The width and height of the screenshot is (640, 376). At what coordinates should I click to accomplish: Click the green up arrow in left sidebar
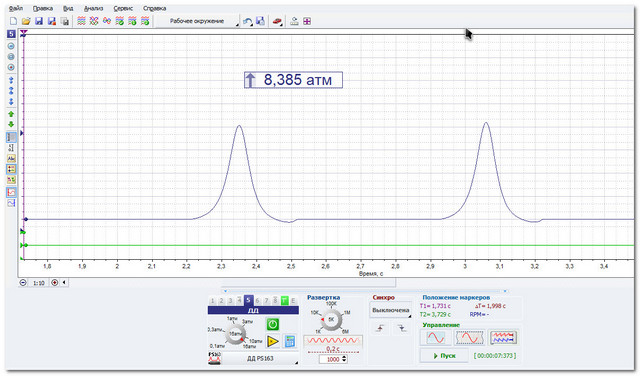(x=11, y=114)
